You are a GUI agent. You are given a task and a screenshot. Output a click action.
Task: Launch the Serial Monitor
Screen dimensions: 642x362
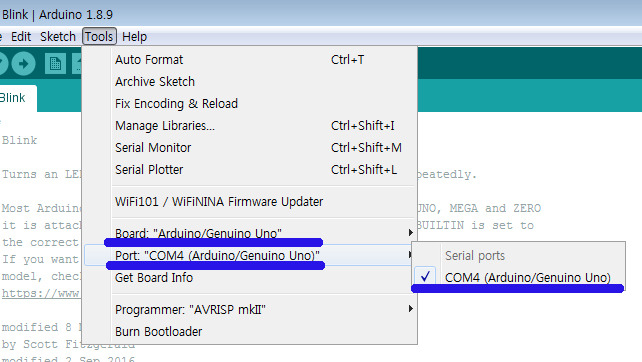click(250, 147)
